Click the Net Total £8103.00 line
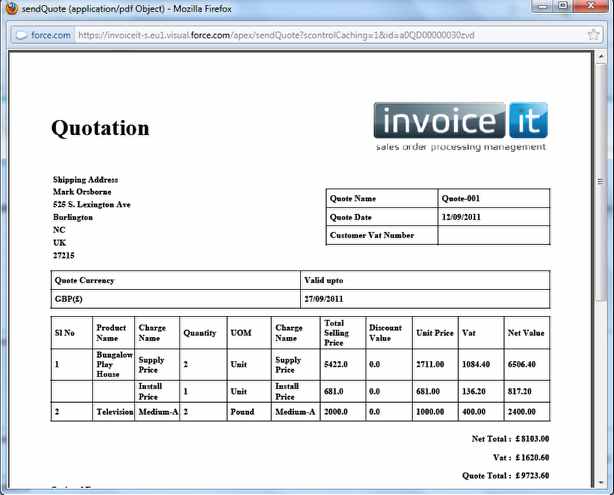Image resolution: width=614 pixels, height=495 pixels. coord(510,439)
